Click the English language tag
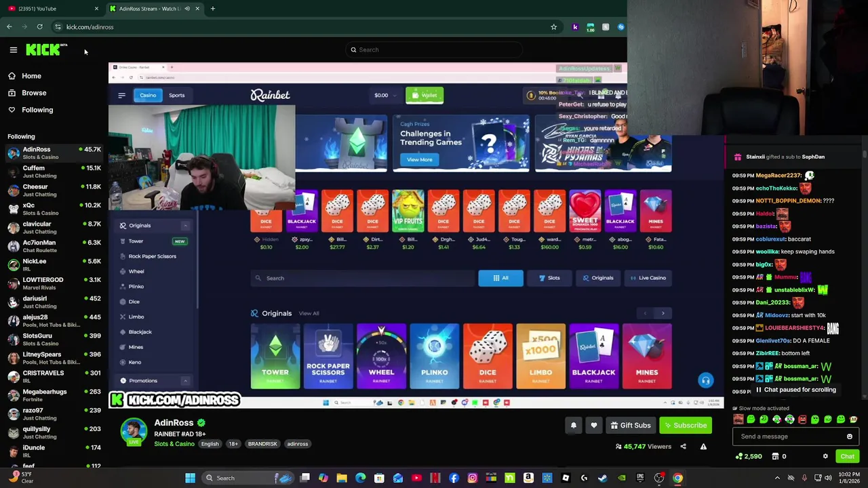This screenshot has width=868, height=488. pyautogui.click(x=210, y=444)
